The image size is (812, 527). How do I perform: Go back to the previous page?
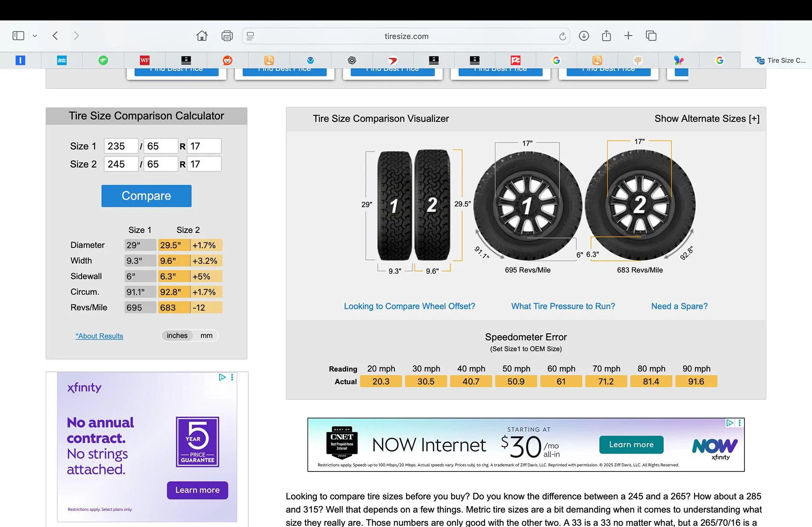(x=55, y=36)
